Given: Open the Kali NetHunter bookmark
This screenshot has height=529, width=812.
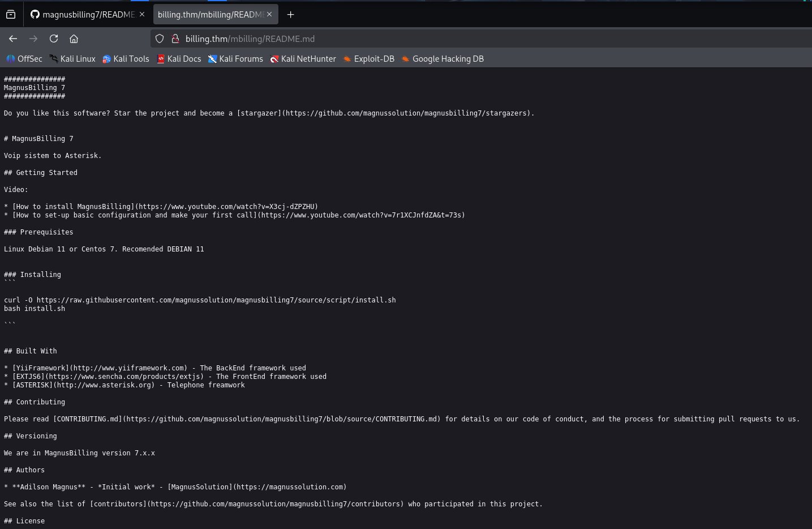Looking at the screenshot, I should (303, 59).
